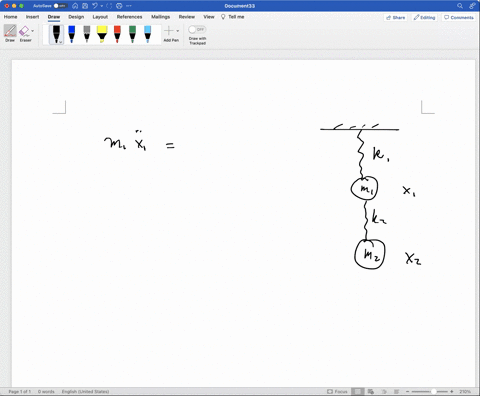Viewport: 480px width, 396px height.
Task: Open the more quick access options ellipsis
Action: 129,6
